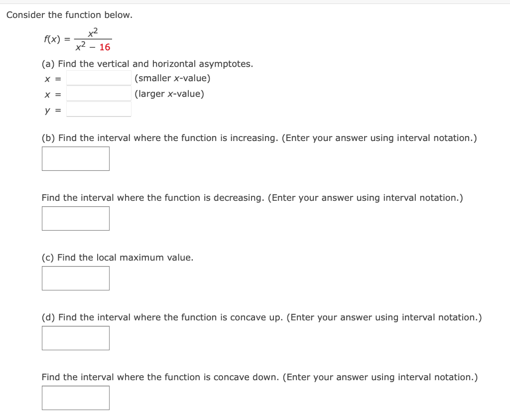This screenshot has width=510, height=420.
Task: Click the smaller x-value asymptote input field
Action: (98, 78)
